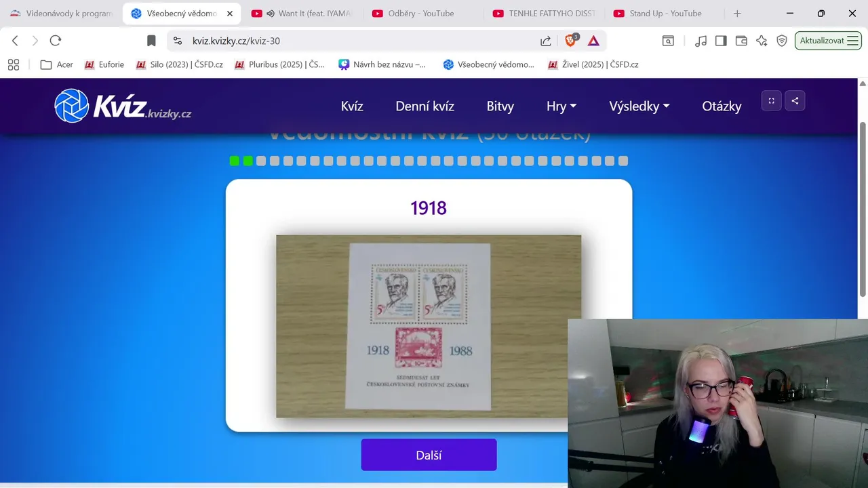868x488 pixels.
Task: Open the Denní kvíz navigation item
Action: 425,106
